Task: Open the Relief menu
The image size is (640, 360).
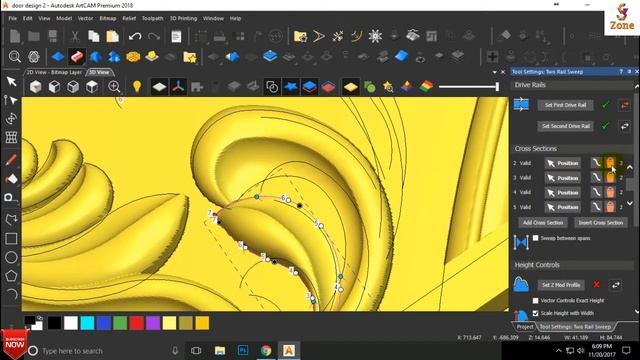Action: [x=129, y=18]
